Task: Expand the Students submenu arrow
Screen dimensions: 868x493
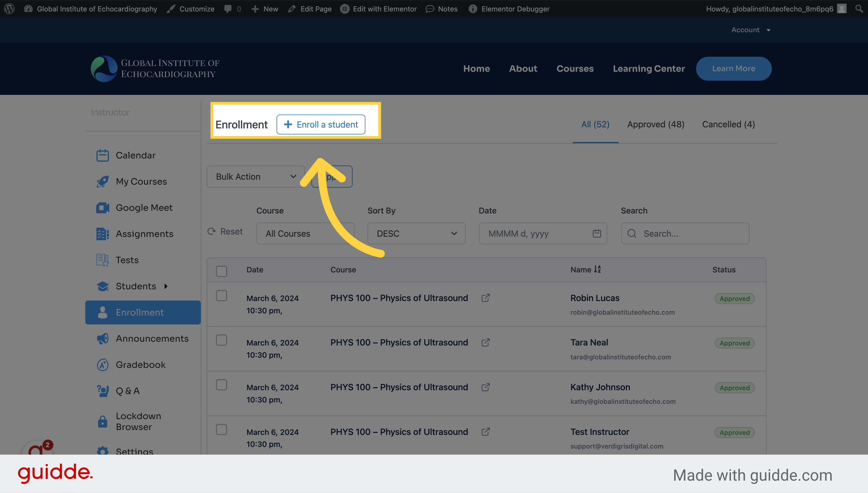Action: click(x=166, y=286)
